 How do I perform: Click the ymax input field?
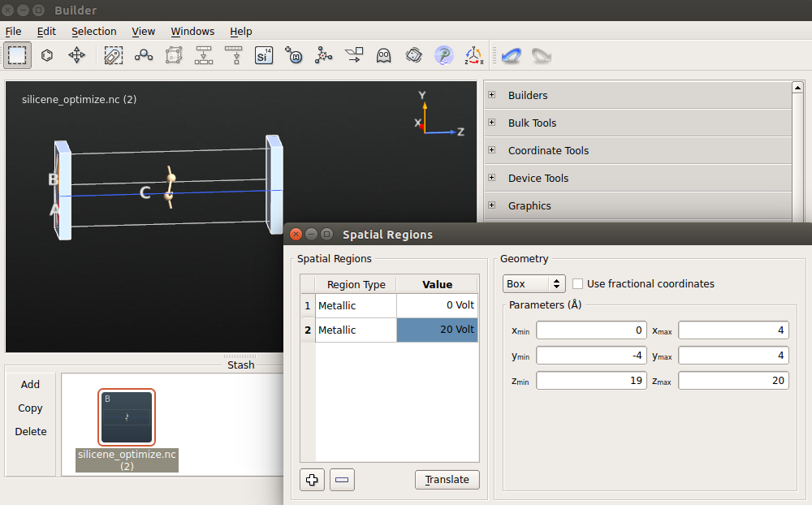click(733, 356)
